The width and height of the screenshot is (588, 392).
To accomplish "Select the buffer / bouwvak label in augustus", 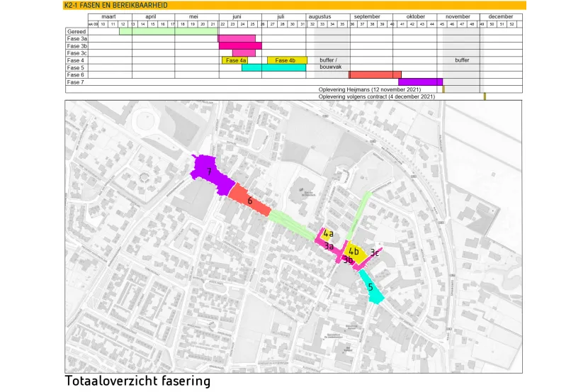I will 329,64.
